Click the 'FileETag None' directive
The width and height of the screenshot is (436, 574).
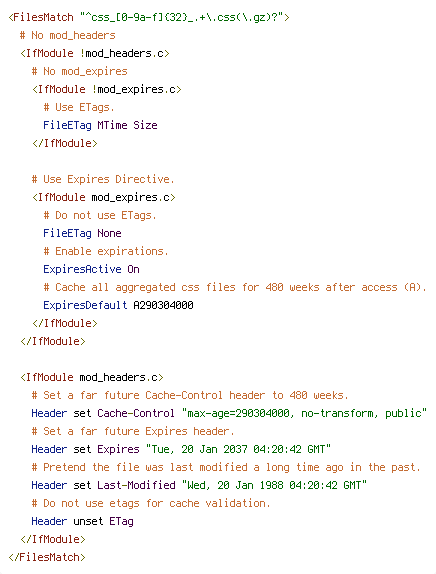(82, 233)
